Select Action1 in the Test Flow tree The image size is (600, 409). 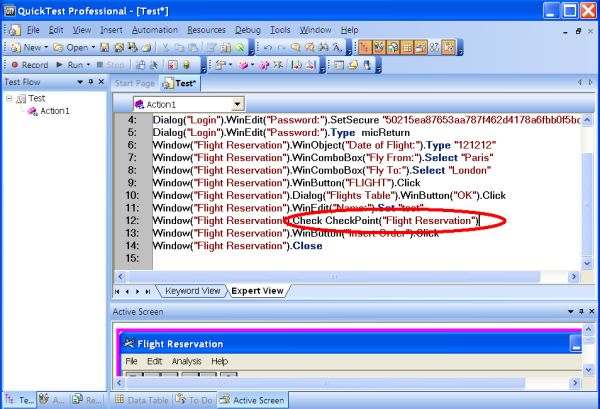coord(55,111)
